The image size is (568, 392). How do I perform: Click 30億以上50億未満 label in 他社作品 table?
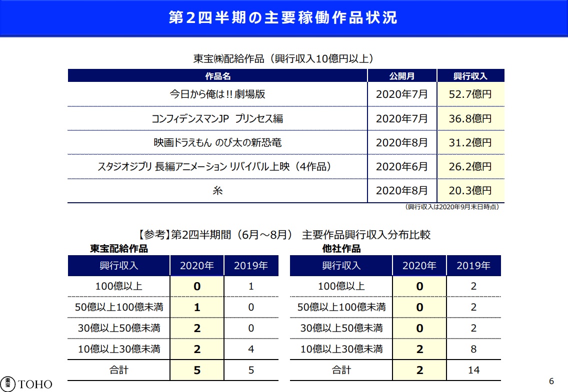(x=341, y=328)
